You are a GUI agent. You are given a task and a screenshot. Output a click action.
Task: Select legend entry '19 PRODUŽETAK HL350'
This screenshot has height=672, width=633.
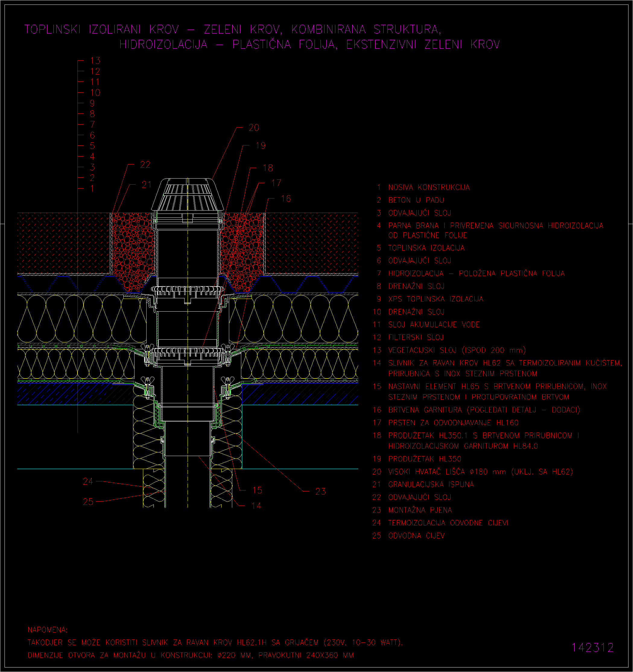pyautogui.click(x=417, y=459)
